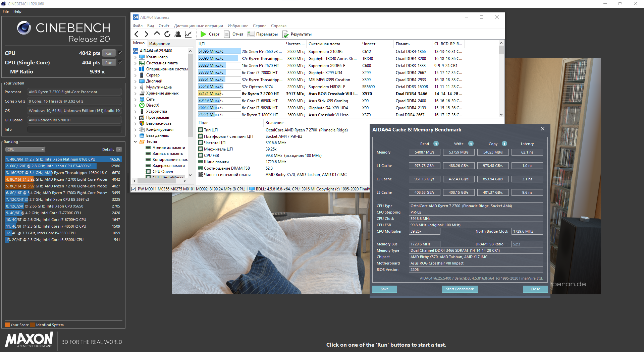Select 8x Ryzen 7 2700 HT result row

(x=330, y=94)
